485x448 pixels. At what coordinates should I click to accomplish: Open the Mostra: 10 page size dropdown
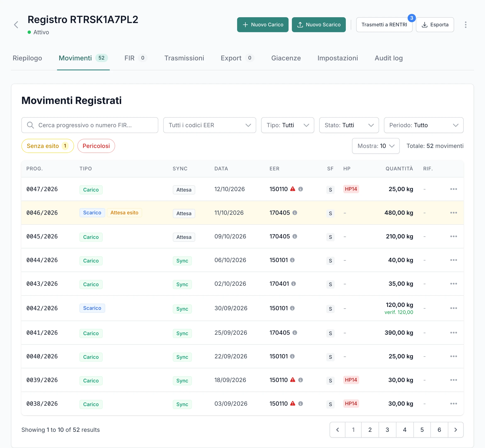(x=376, y=146)
